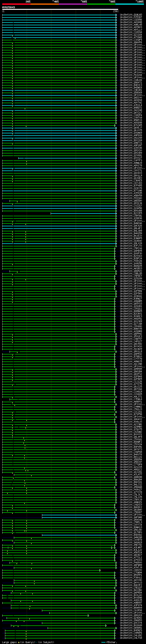Open hit UniRef100_C1E856

131,20
